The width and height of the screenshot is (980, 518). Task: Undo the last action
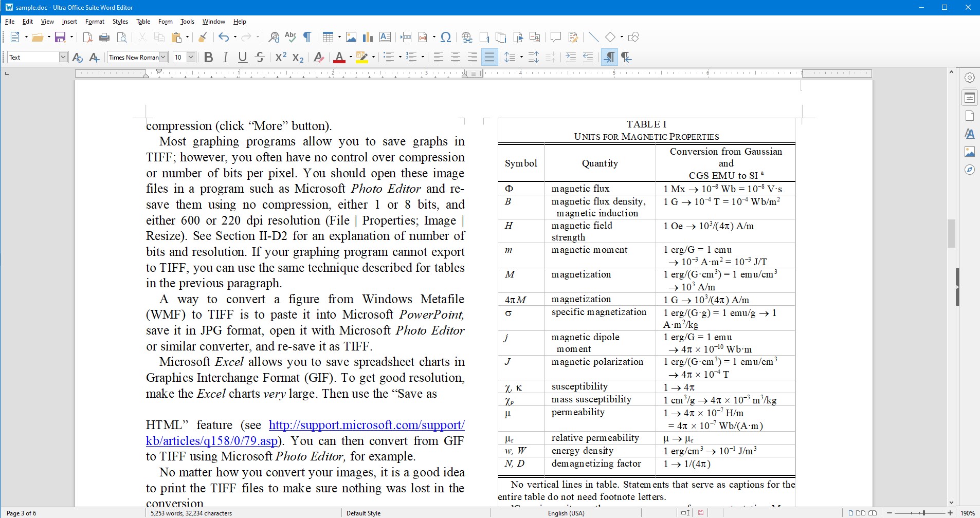tap(223, 37)
